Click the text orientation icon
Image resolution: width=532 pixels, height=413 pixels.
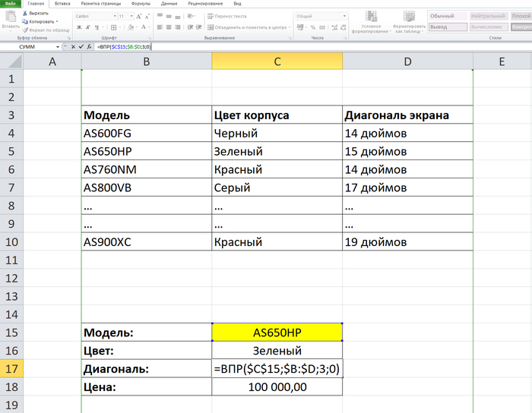pos(190,16)
